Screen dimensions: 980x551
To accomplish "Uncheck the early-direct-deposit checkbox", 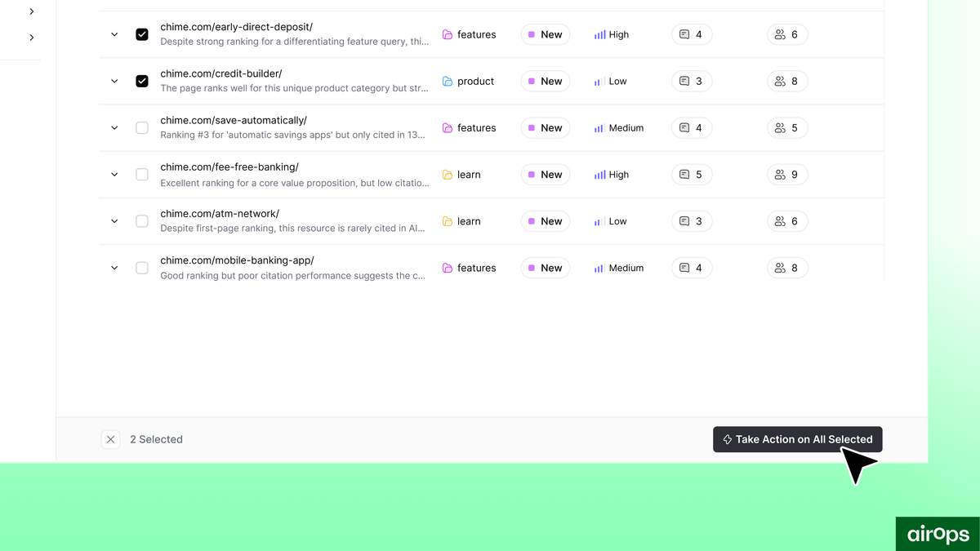I will point(142,34).
